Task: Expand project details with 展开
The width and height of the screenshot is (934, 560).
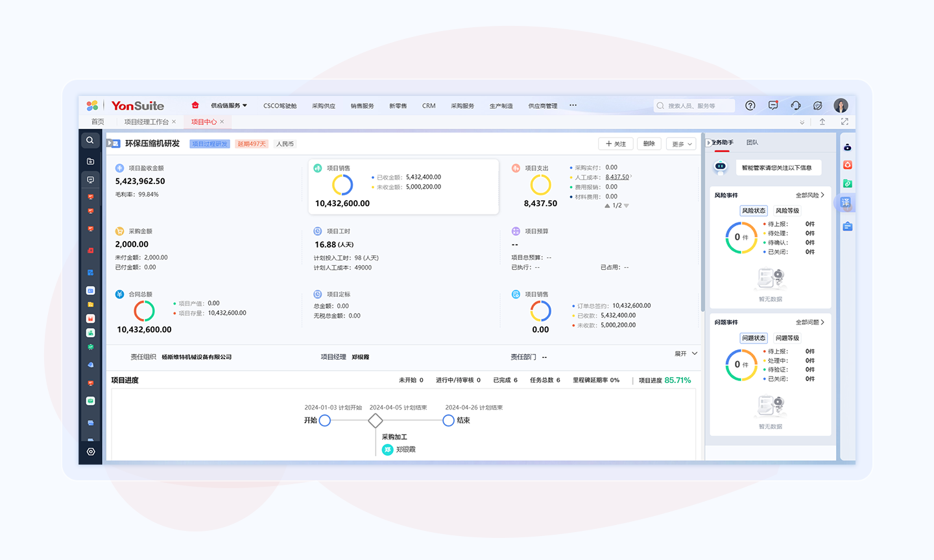Action: coord(686,354)
